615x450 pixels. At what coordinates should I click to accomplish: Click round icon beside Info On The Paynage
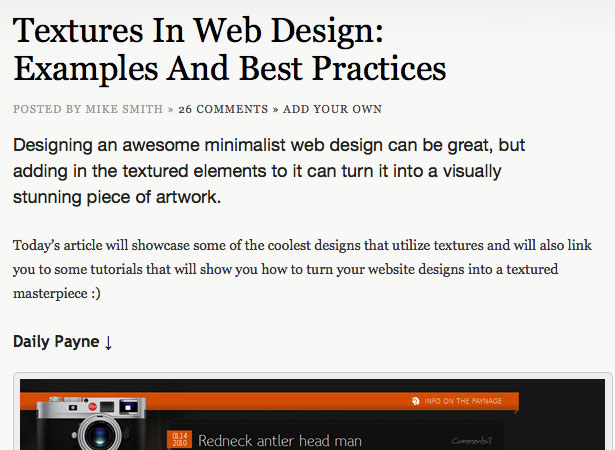click(416, 401)
